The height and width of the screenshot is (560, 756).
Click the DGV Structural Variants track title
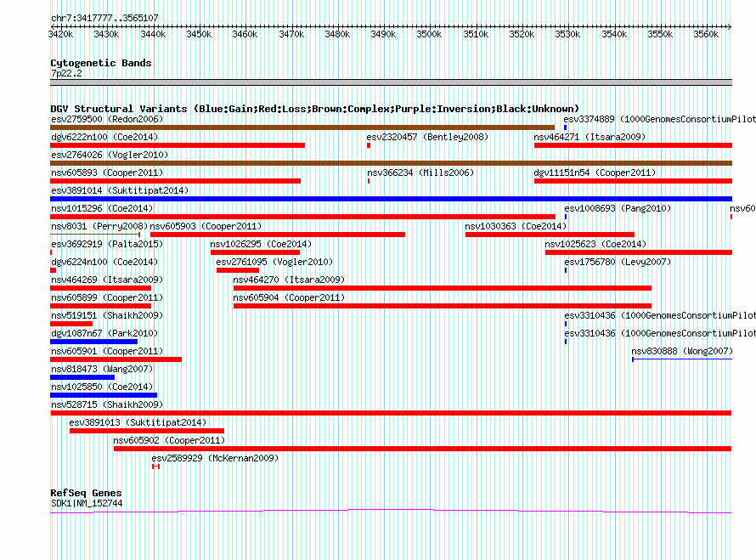[314, 109]
